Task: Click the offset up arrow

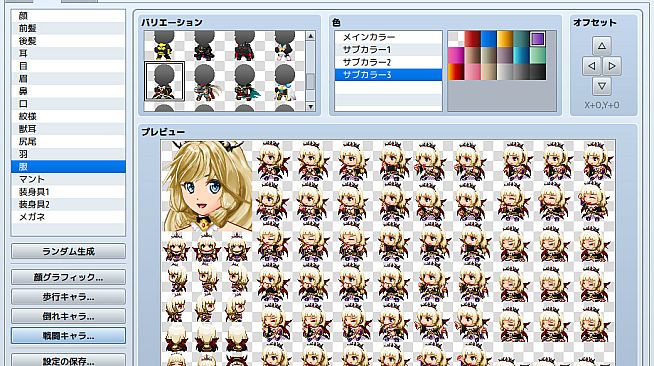Action: pos(601,45)
